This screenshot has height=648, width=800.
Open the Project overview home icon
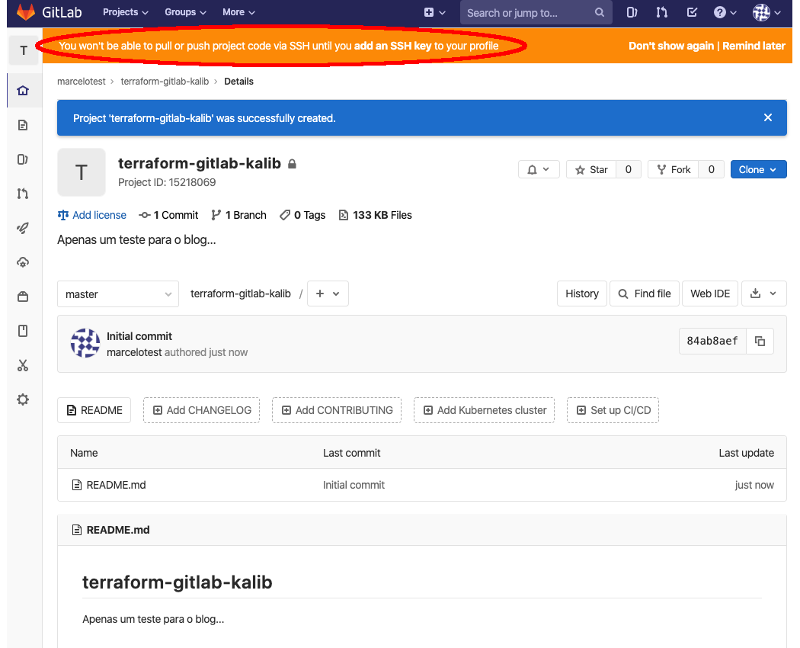click(22, 90)
